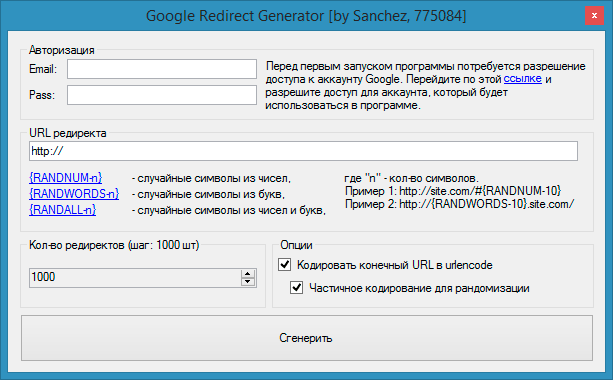Click the 'Опции' group label
613x380 pixels.
[296, 245]
